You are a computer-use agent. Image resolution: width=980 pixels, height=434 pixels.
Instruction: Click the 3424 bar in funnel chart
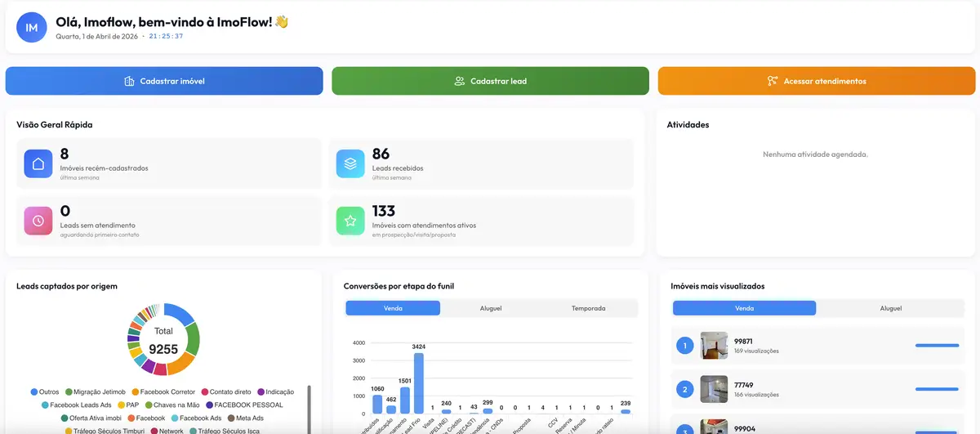[419, 383]
